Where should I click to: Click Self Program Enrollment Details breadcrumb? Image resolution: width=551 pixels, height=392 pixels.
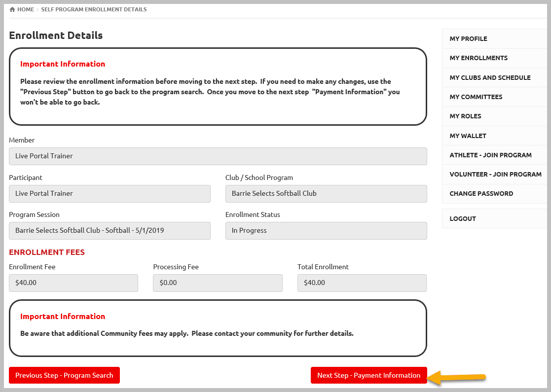(x=94, y=9)
